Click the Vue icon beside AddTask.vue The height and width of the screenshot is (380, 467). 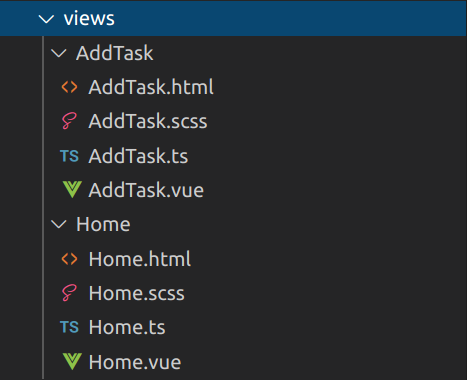72,189
